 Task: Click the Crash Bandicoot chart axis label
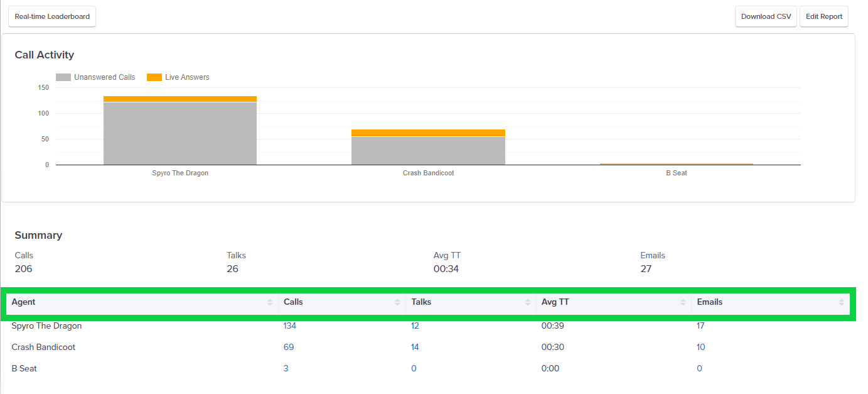coord(428,173)
